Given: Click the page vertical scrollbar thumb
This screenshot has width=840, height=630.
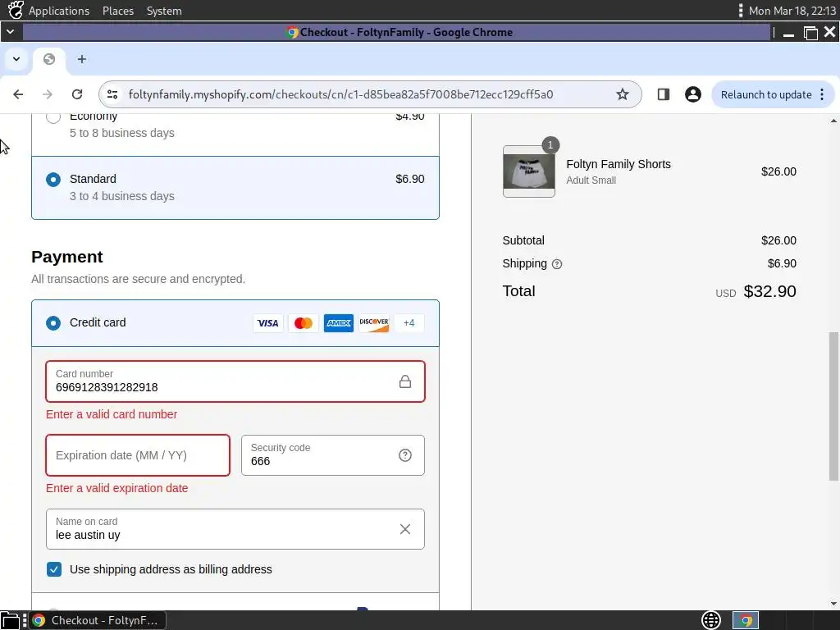Looking at the screenshot, I should (x=833, y=406).
